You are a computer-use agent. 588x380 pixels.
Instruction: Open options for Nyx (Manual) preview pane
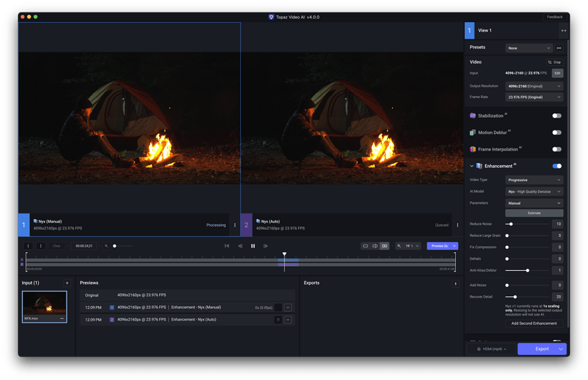(x=235, y=225)
